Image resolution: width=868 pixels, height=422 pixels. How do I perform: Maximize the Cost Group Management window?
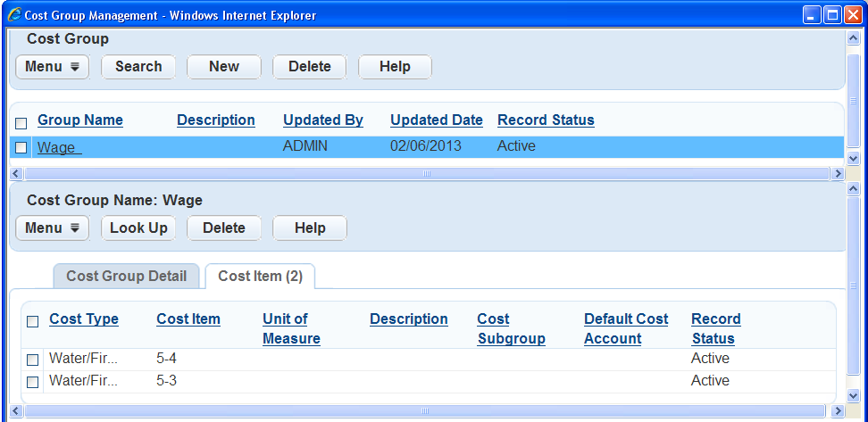click(832, 15)
